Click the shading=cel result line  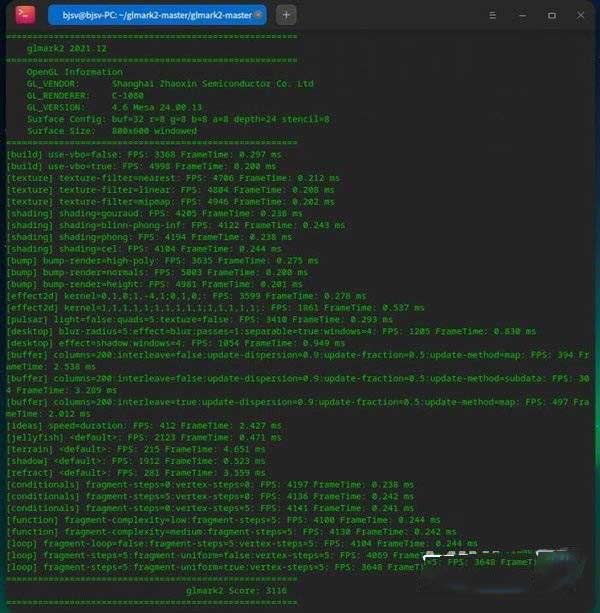pyautogui.click(x=144, y=249)
